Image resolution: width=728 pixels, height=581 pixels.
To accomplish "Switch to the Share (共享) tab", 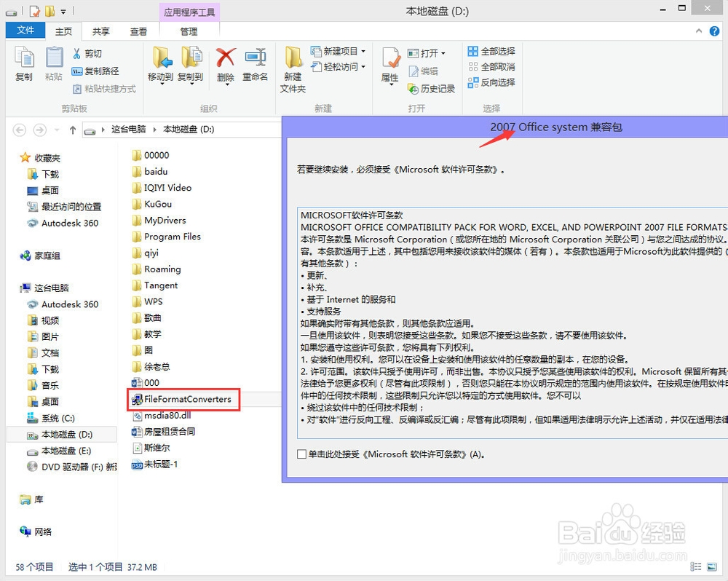I will pos(100,31).
